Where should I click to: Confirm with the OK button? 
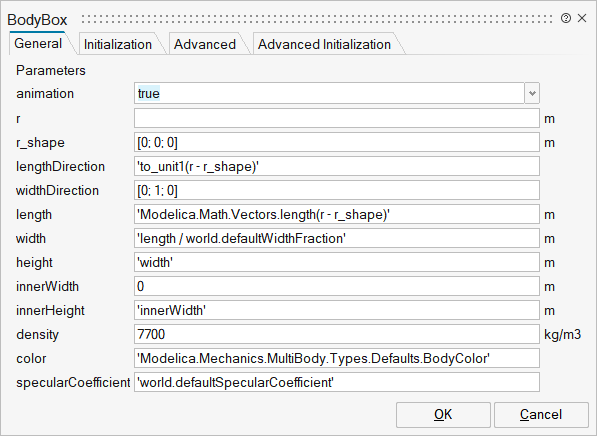(443, 415)
